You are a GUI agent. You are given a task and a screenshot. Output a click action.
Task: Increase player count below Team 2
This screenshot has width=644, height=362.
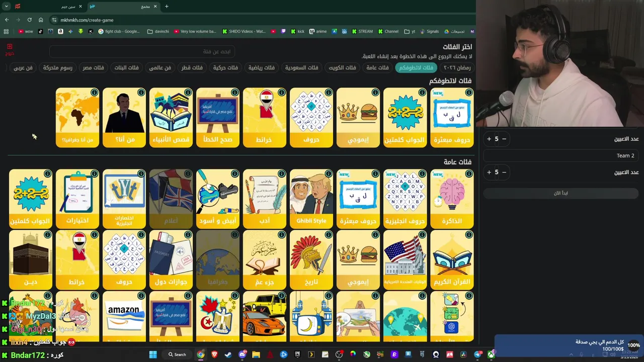489,172
